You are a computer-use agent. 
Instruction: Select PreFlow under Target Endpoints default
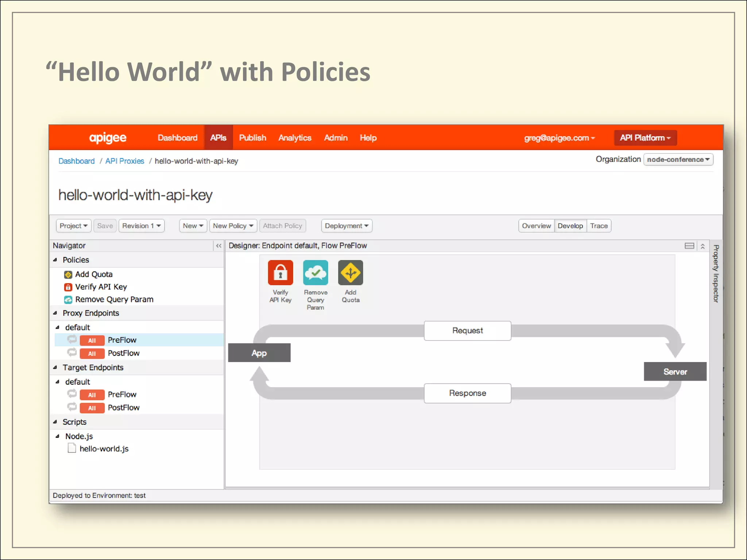[x=122, y=394]
